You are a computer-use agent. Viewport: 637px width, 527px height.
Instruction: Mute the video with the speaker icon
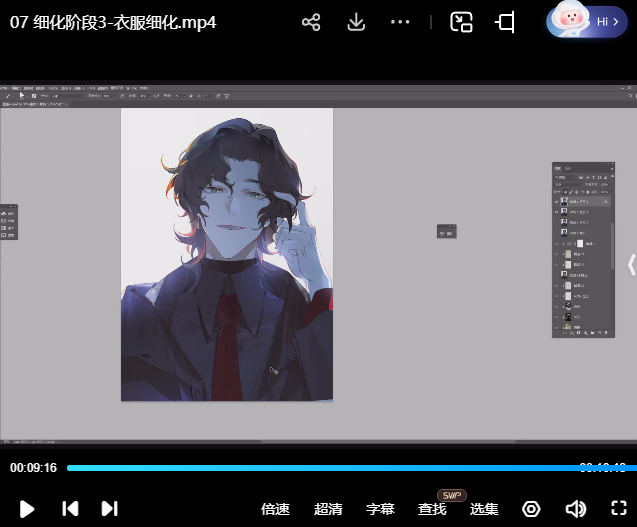575,509
